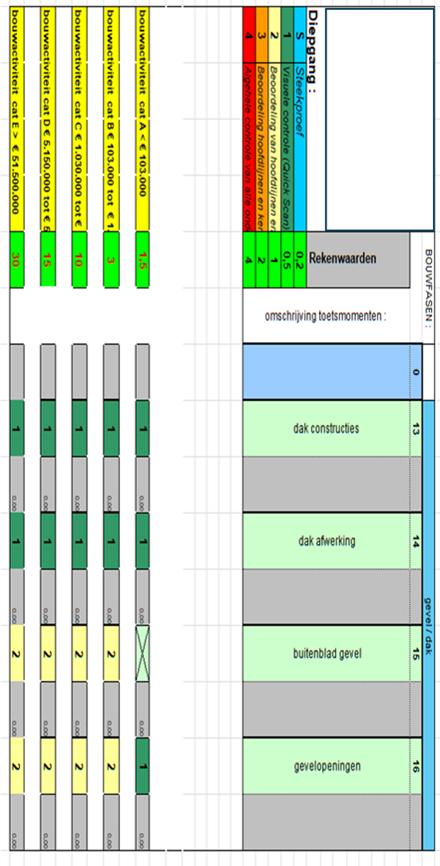Click the 'bouwactiviteit cat B' label
Image resolution: width=440 pixels, height=866 pixels.
pos(110,120)
